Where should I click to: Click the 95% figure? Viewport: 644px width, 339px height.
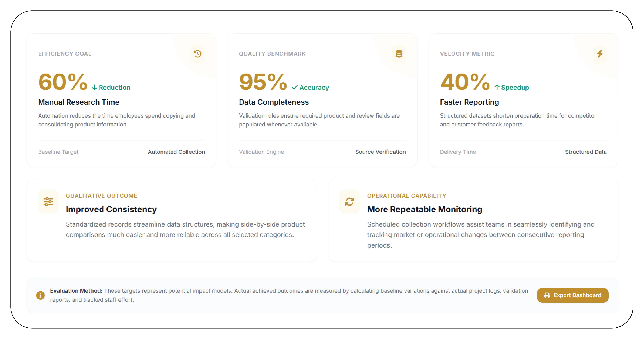[263, 82]
